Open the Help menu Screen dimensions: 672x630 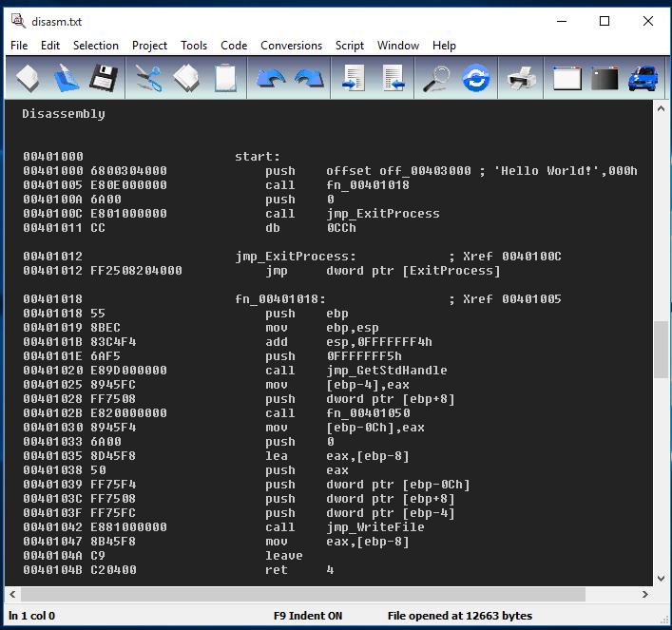tap(444, 46)
